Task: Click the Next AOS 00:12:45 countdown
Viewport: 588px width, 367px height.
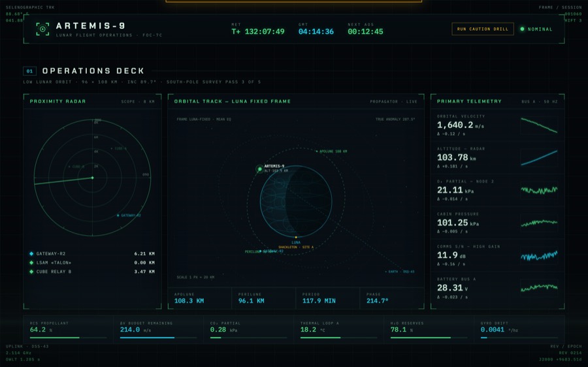Action: coord(365,32)
